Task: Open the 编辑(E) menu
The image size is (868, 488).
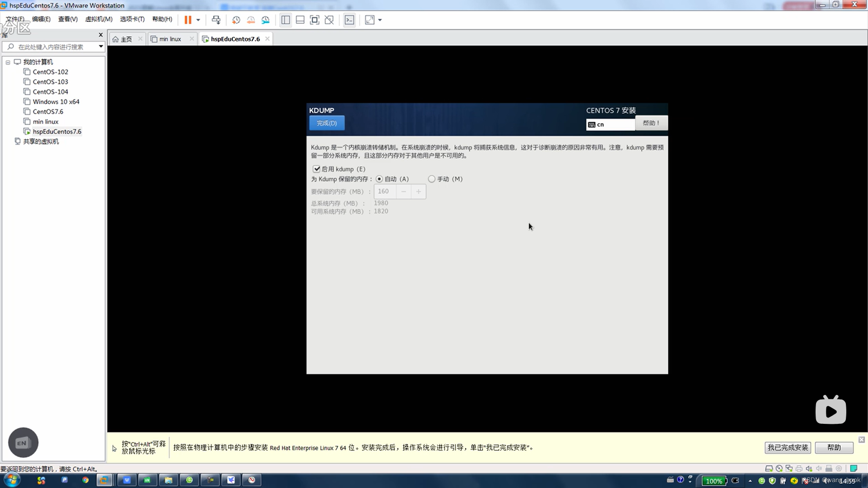Action: (x=41, y=19)
